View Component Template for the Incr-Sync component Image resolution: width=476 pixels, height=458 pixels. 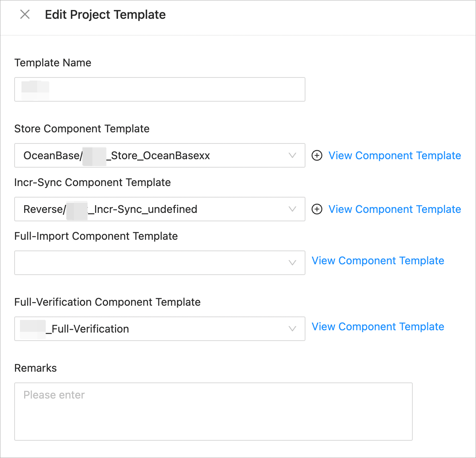[394, 209]
